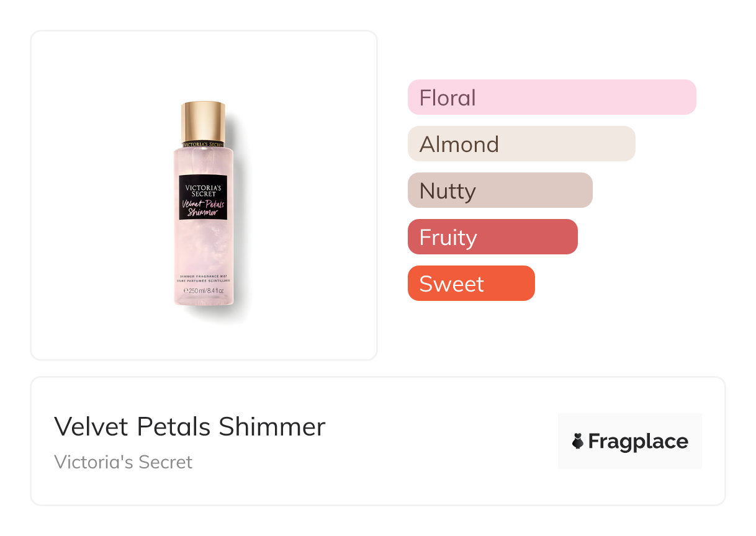Click the white Victoria's Secret text on bottle label
This screenshot has width=756, height=536.
pyautogui.click(x=203, y=190)
